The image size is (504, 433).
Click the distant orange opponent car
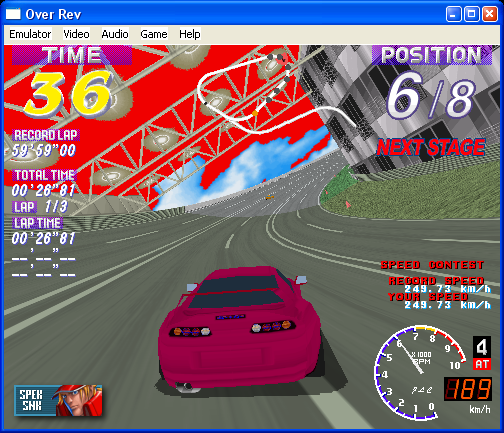(270, 197)
